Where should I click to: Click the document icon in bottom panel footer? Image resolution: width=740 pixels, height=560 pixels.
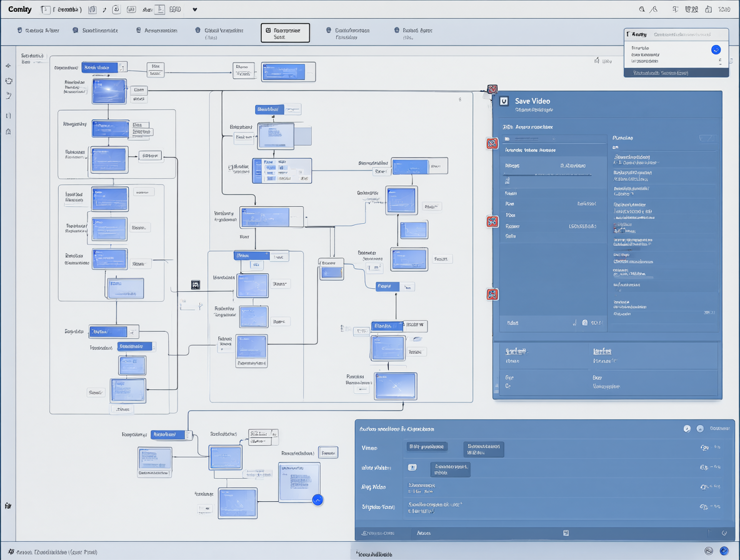click(x=566, y=533)
